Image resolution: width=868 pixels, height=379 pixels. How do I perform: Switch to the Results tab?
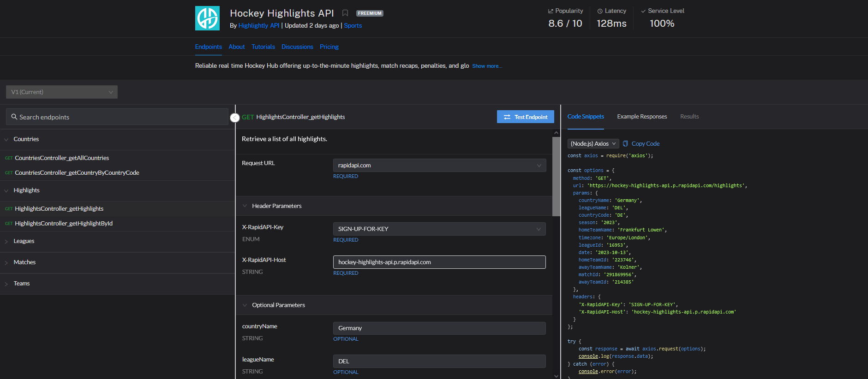689,116
